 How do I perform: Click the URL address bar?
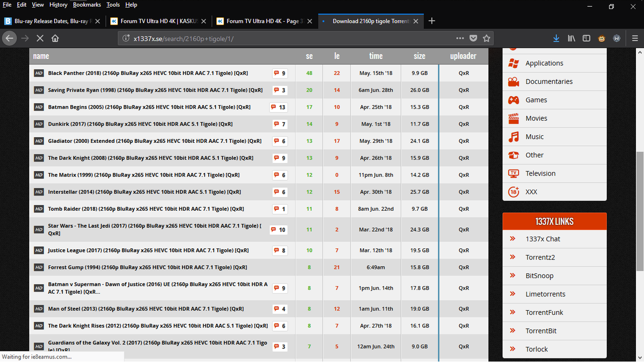pos(292,38)
